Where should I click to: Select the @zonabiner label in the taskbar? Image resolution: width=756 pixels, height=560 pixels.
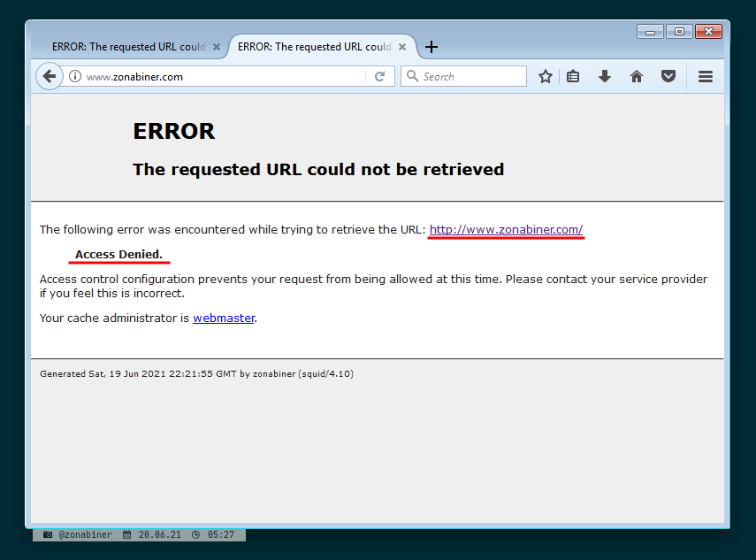point(85,534)
